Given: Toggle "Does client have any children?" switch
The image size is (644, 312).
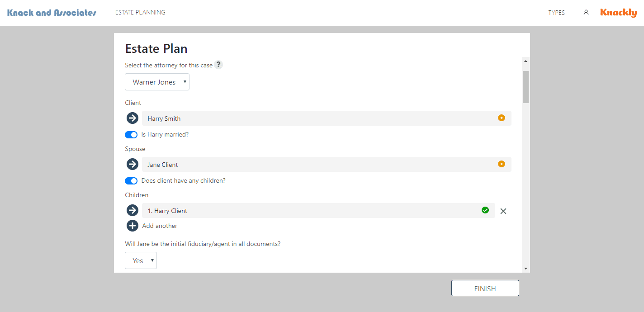Looking at the screenshot, I should click(131, 181).
